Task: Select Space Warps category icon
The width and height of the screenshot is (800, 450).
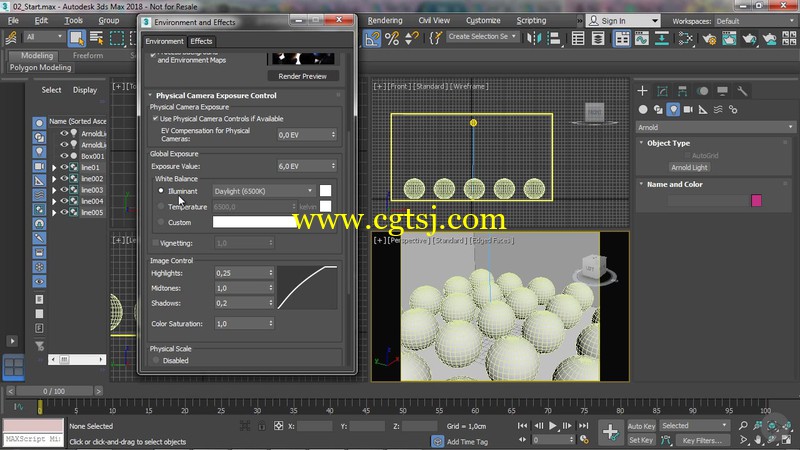Action: (718, 110)
